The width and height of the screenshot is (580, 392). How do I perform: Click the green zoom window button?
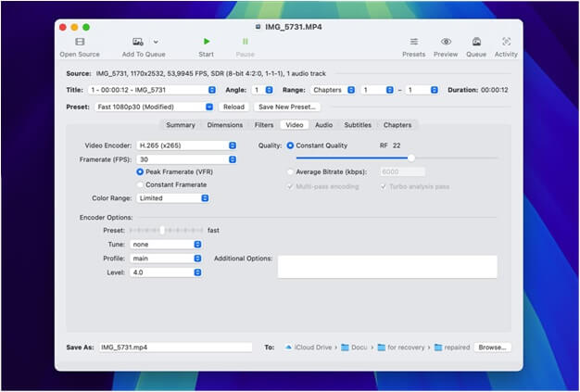[x=86, y=28]
